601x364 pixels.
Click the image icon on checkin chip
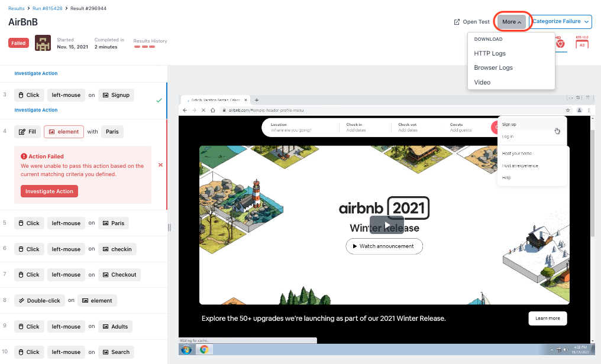coord(105,249)
